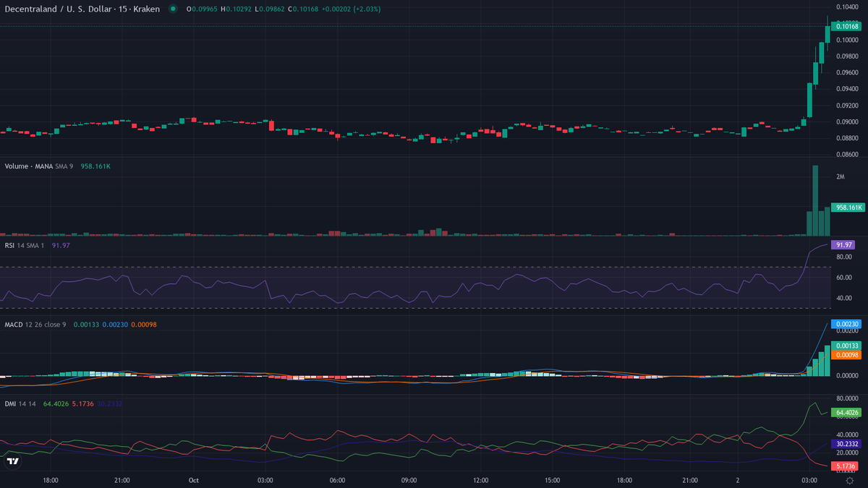Click the green market status dot
Viewport: 868px width, 488px height.
[172, 9]
